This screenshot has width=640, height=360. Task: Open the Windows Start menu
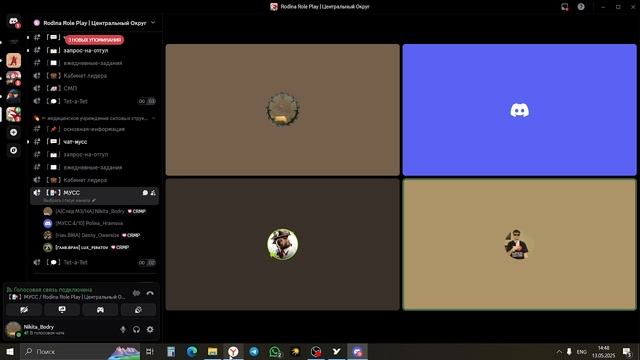[10, 351]
